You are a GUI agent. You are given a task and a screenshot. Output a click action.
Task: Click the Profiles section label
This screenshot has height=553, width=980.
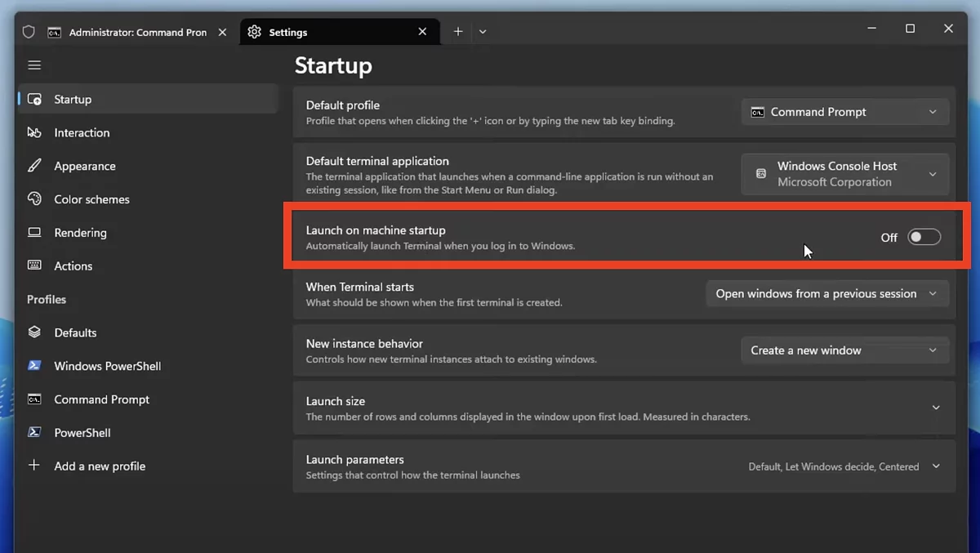click(47, 299)
